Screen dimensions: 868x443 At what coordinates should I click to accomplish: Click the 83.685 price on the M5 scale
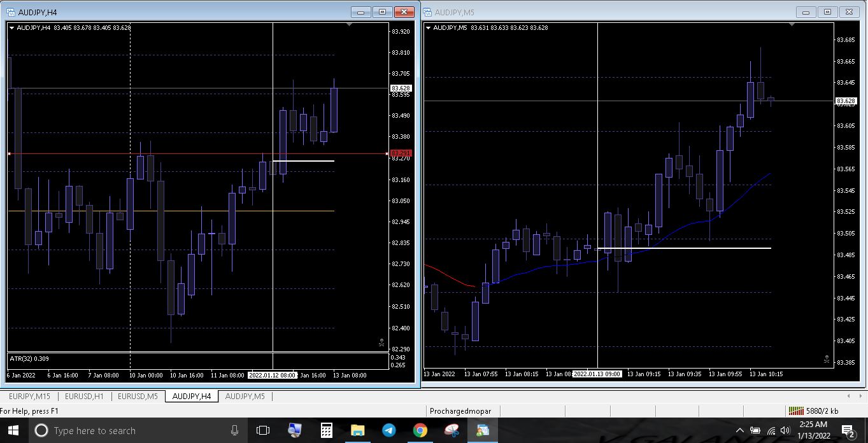pyautogui.click(x=846, y=40)
